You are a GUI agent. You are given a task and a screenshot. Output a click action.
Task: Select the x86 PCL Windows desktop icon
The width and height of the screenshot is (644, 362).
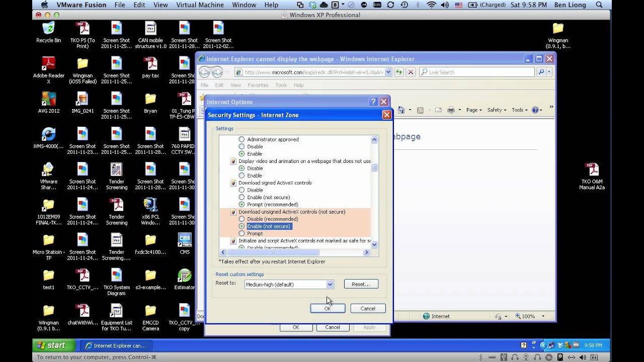[150, 211]
